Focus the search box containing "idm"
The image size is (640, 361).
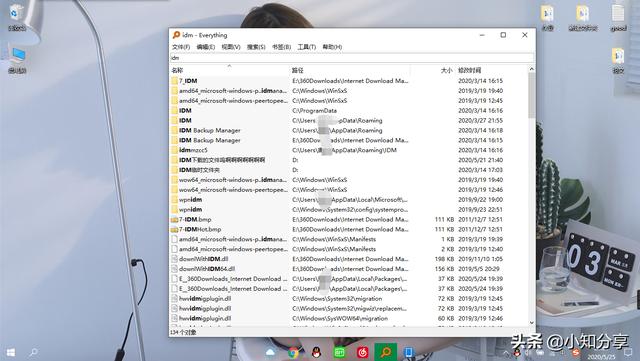point(351,58)
